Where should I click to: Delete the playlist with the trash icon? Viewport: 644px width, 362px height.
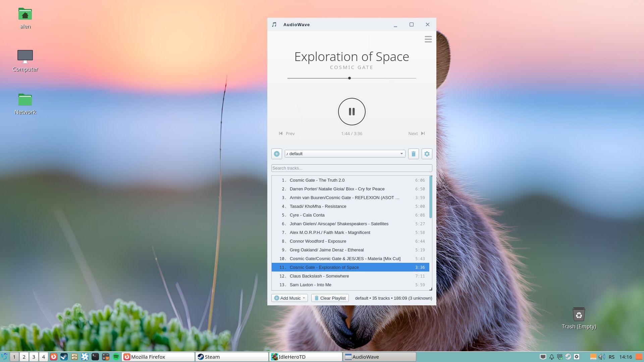pyautogui.click(x=413, y=154)
